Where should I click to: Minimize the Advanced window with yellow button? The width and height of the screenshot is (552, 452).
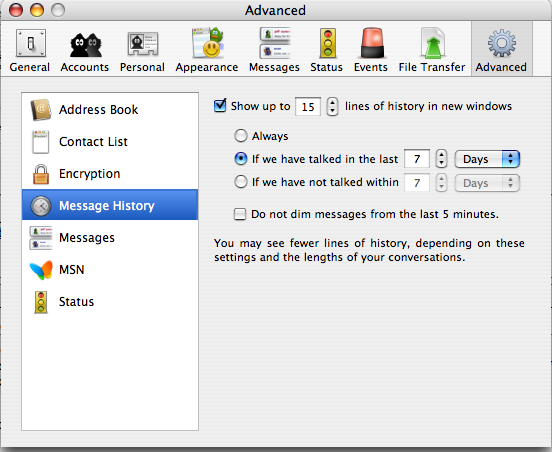[37, 10]
